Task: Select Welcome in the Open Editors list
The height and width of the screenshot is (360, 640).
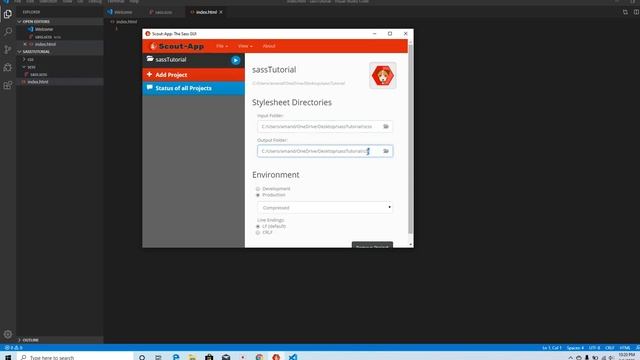Action: tap(44, 29)
